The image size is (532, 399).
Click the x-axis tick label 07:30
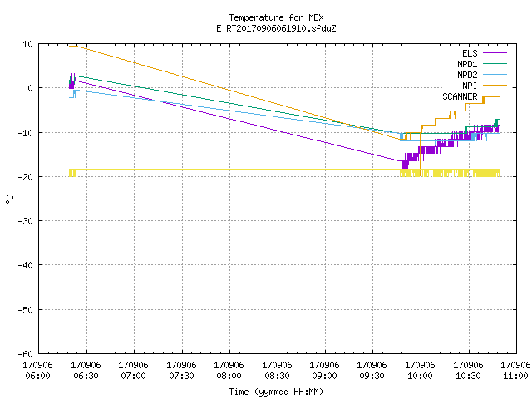point(181,376)
